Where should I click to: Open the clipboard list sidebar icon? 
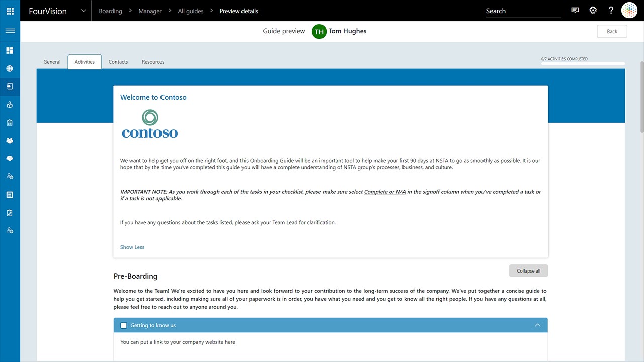[10, 123]
